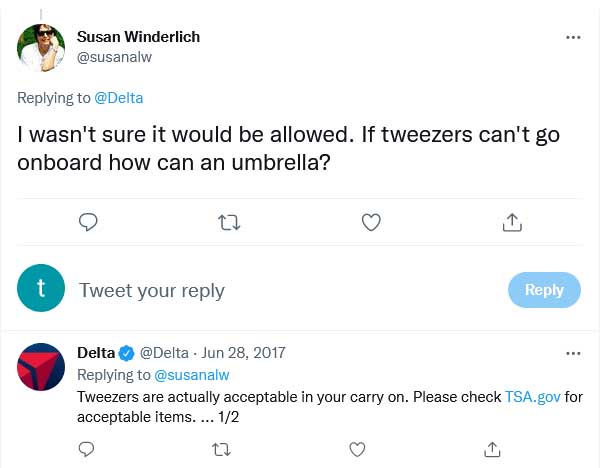Open Delta's logo avatar
This screenshot has height=468, width=608.
(41, 367)
